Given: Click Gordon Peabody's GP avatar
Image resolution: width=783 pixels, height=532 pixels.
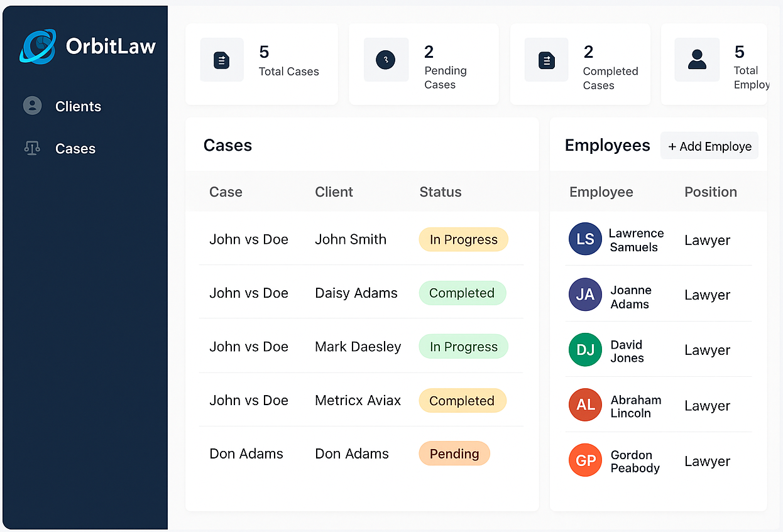Looking at the screenshot, I should click(584, 460).
